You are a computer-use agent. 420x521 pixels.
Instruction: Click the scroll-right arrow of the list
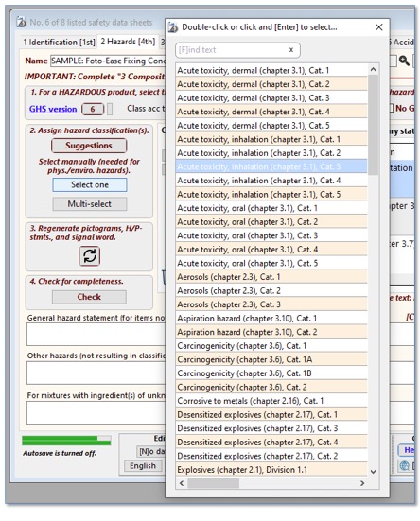click(362, 483)
